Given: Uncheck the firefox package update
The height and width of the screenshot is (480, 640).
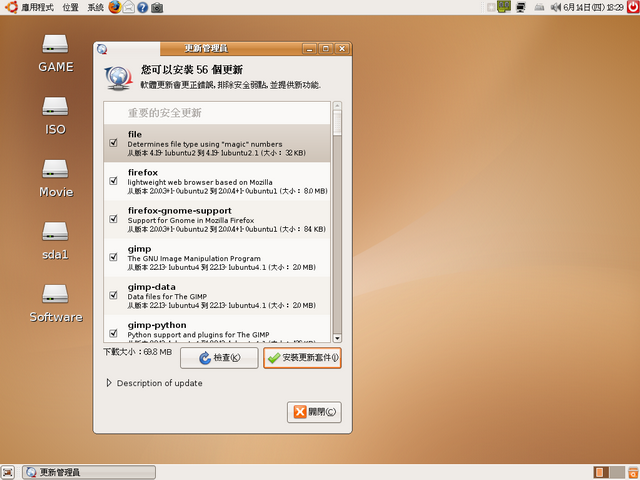Looking at the screenshot, I should tap(113, 181).
